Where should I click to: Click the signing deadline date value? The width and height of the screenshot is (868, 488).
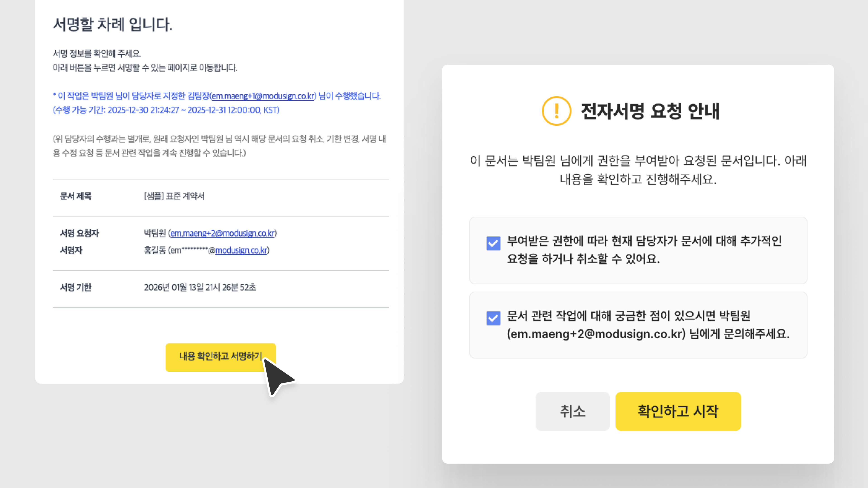200,287
